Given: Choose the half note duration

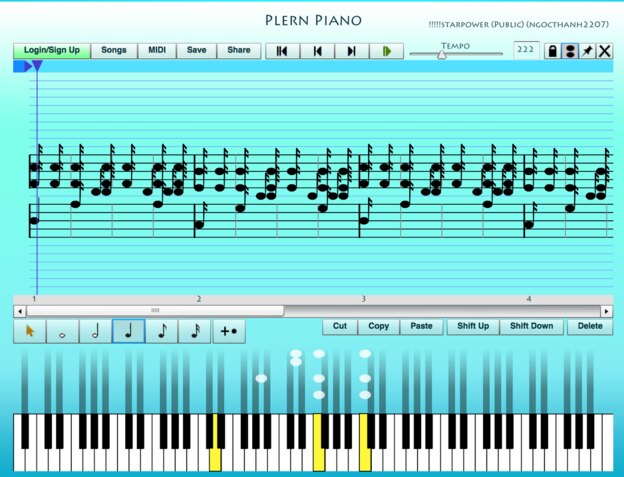Looking at the screenshot, I should (95, 331).
